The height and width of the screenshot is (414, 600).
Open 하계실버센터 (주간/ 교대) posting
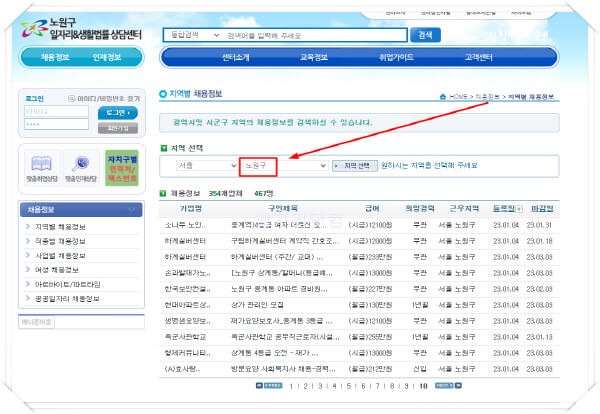(277, 257)
